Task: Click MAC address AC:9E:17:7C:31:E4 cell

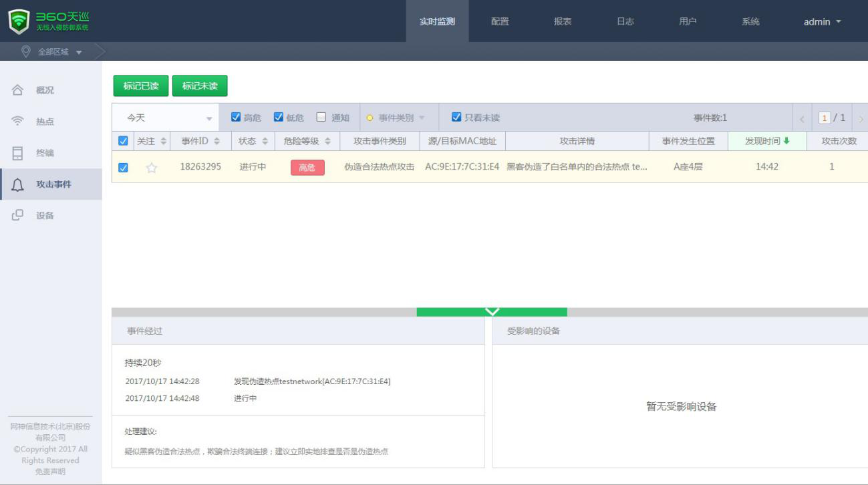Action: [462, 167]
